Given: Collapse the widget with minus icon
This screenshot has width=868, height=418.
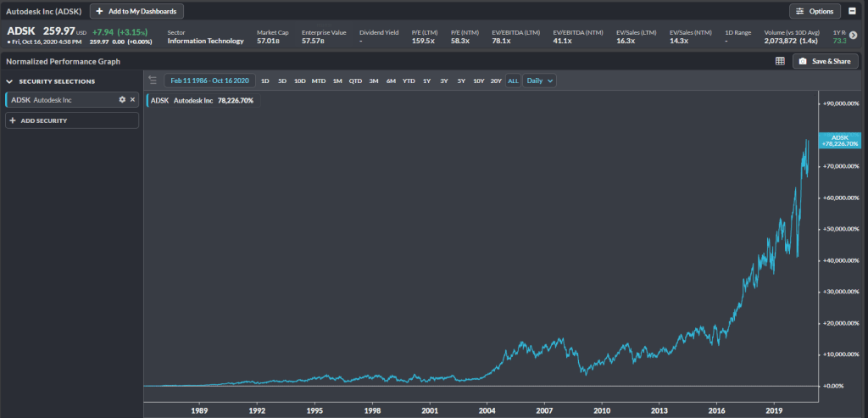Looking at the screenshot, I should click(851, 11).
